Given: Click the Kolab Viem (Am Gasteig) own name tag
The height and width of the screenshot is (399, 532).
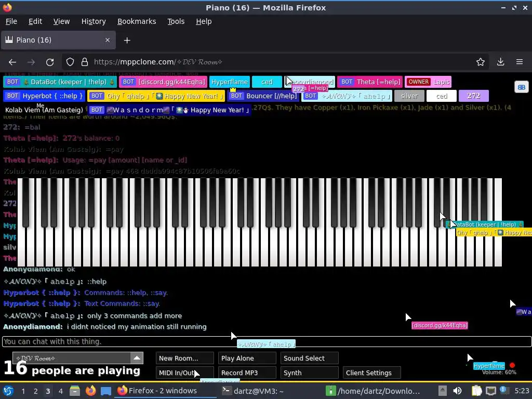Looking at the screenshot, I should (x=44, y=110).
